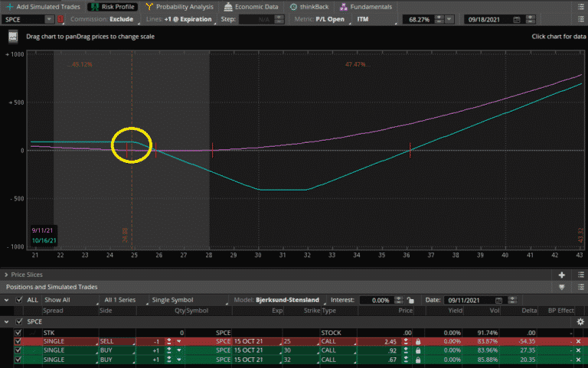
Task: Expand the Price Slices section
Action: pos(8,274)
